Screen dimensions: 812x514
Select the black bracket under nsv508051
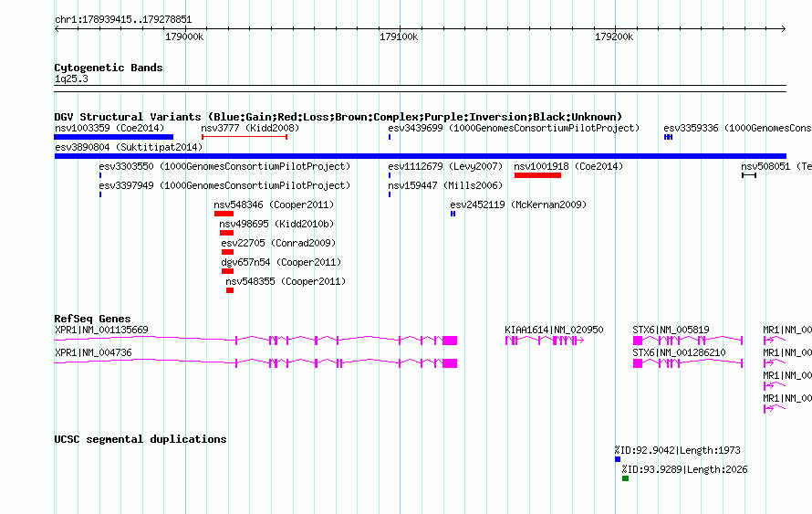tap(749, 175)
